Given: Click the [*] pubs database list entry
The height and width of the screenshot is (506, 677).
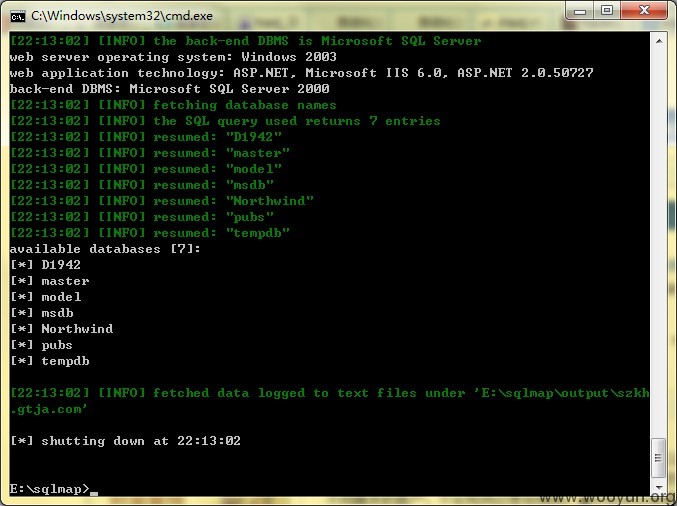Looking at the screenshot, I should point(41,345).
